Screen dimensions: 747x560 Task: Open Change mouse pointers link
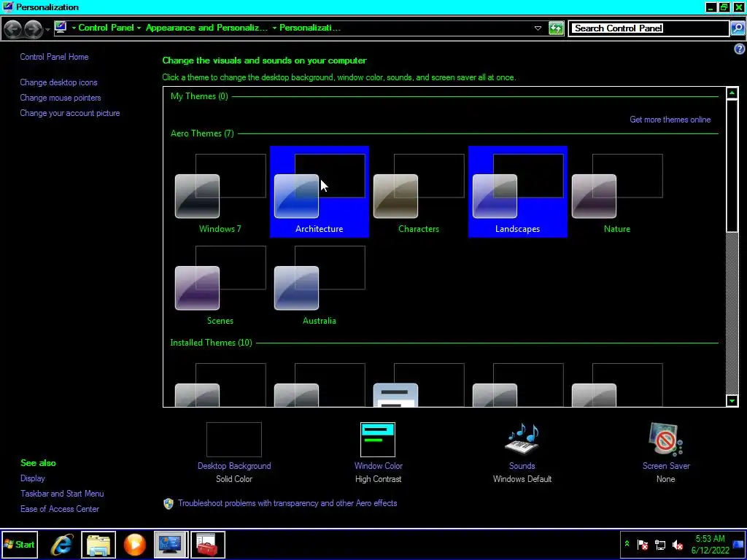(x=61, y=98)
